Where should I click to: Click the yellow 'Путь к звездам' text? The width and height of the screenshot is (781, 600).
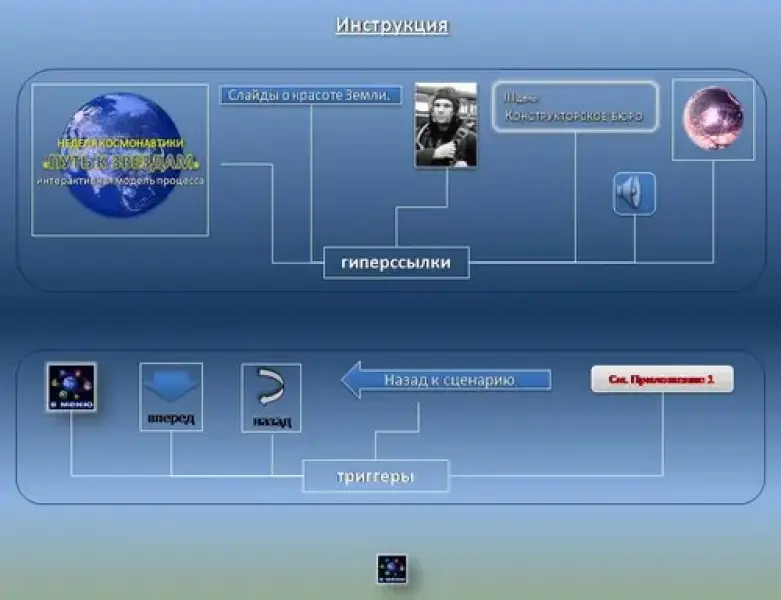(x=121, y=163)
